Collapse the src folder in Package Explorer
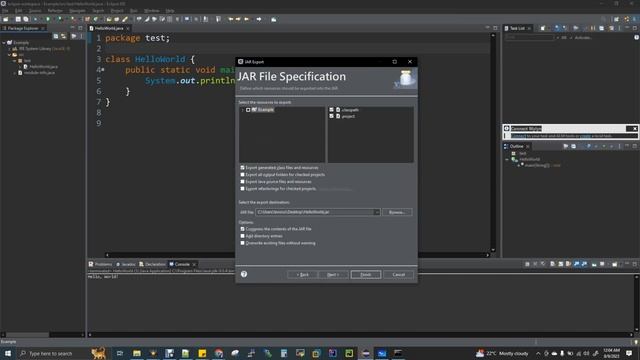This screenshot has width=640, height=360. pos(9,55)
